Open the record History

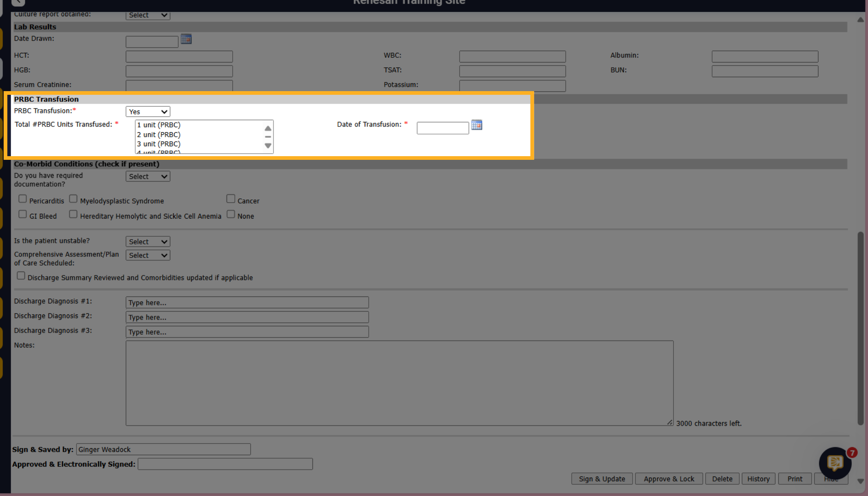[758, 479]
